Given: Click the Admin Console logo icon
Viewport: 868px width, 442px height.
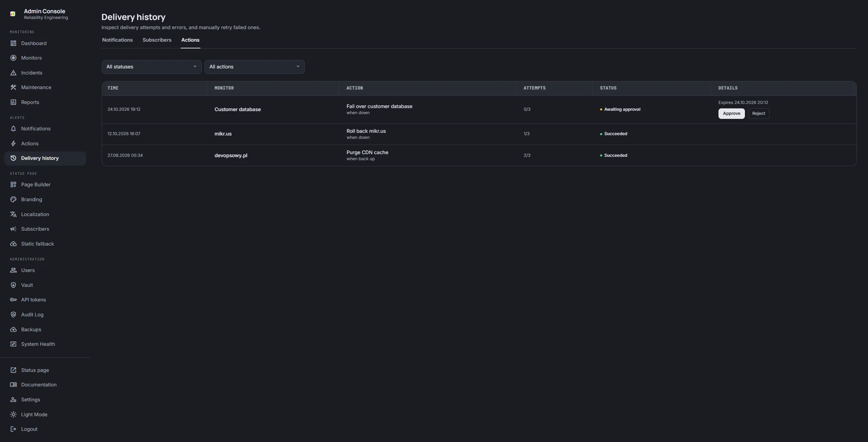Looking at the screenshot, I should click(13, 14).
